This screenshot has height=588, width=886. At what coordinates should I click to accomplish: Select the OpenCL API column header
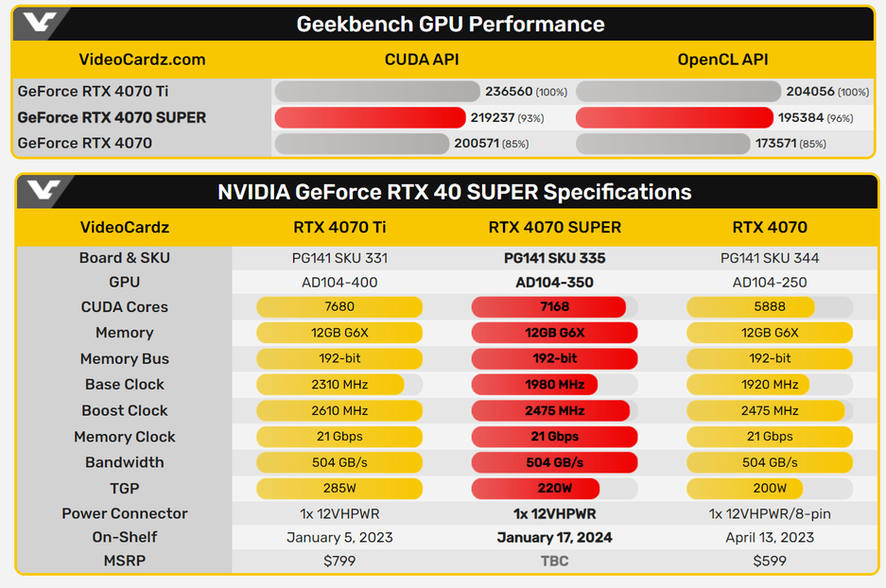[x=721, y=60]
